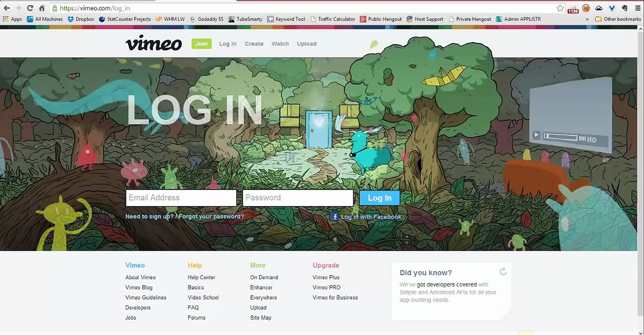The image size is (644, 335).
Task: Click the Need to sign up link
Action: click(150, 216)
